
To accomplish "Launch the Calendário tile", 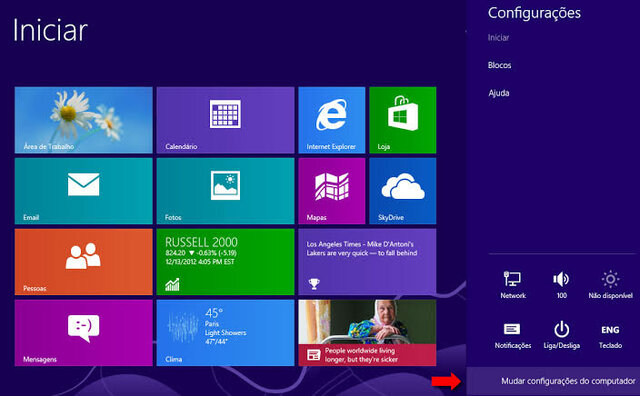I will [225, 120].
